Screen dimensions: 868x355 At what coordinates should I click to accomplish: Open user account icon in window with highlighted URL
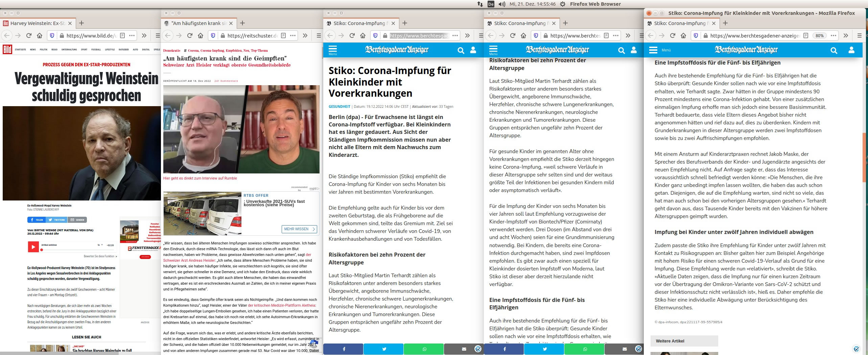coord(473,50)
